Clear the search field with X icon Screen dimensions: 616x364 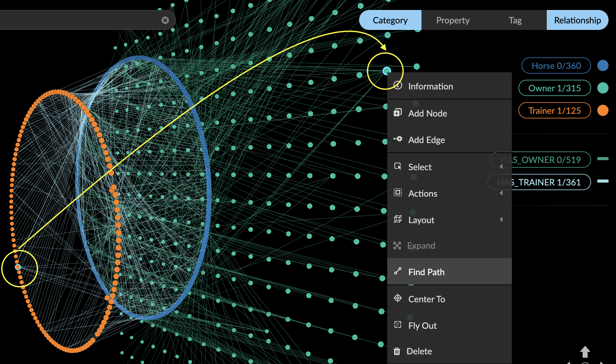coord(165,20)
